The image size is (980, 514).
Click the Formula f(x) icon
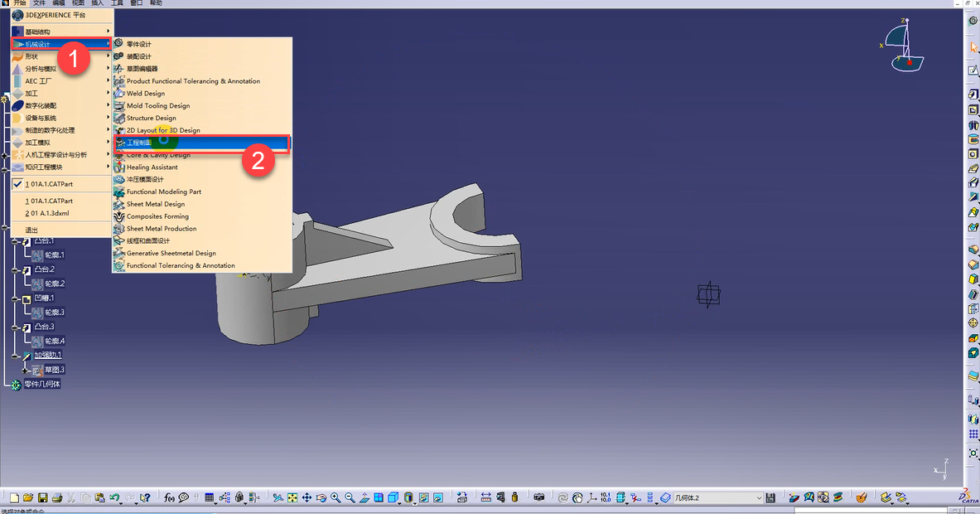pyautogui.click(x=169, y=497)
